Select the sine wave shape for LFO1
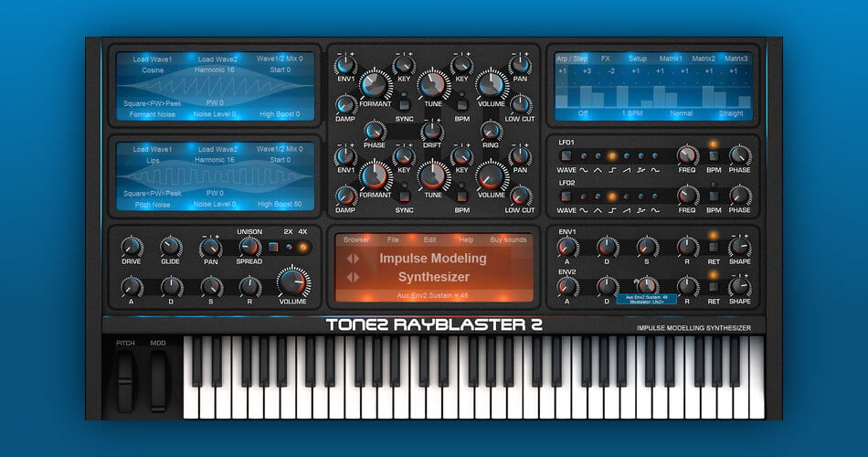The height and width of the screenshot is (457, 868). pos(584,156)
